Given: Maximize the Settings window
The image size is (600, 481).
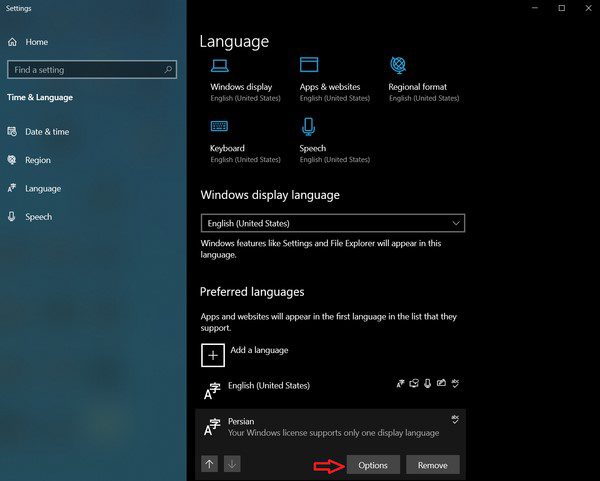Looking at the screenshot, I should [x=561, y=8].
